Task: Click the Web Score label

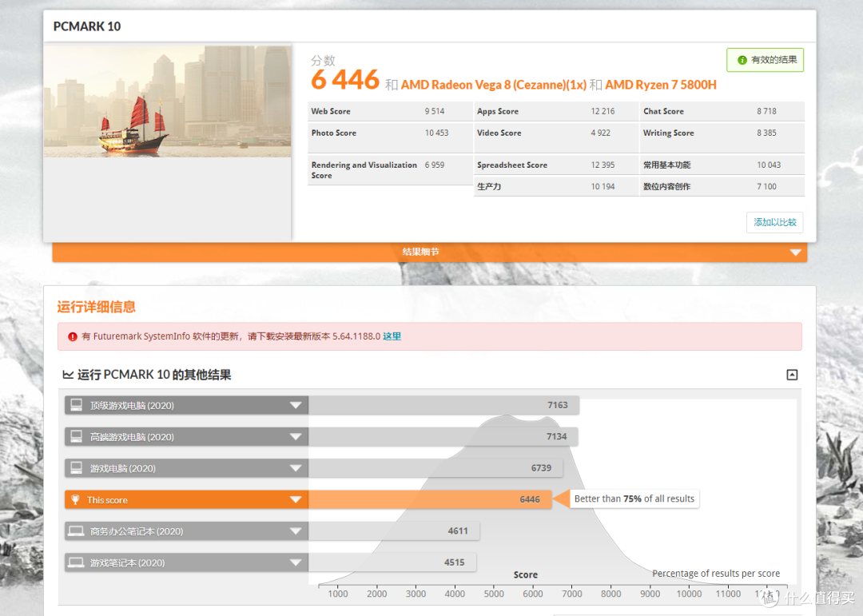Action: 331,111
